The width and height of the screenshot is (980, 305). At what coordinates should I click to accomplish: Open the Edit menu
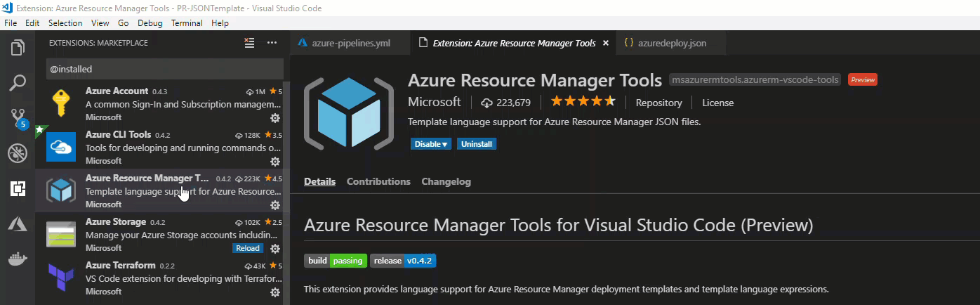pyautogui.click(x=32, y=23)
